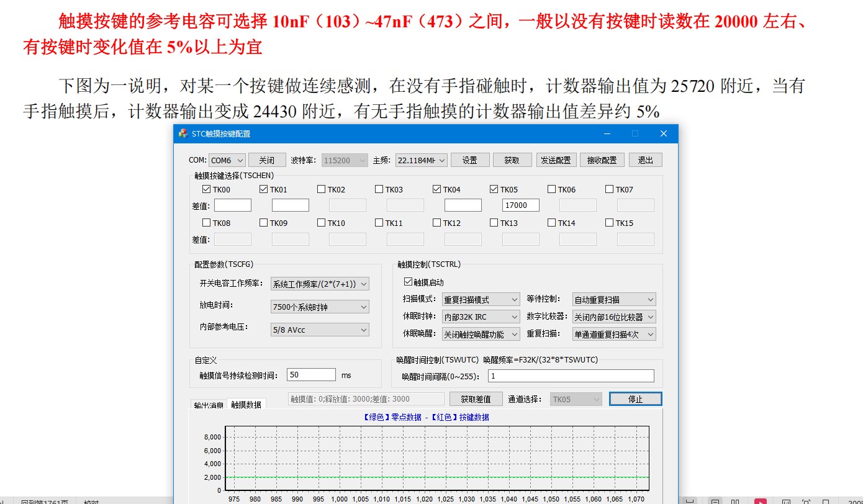This screenshot has height=504, width=863.
Task: Expand the 放电时间 dropdown
Action: 320,307
